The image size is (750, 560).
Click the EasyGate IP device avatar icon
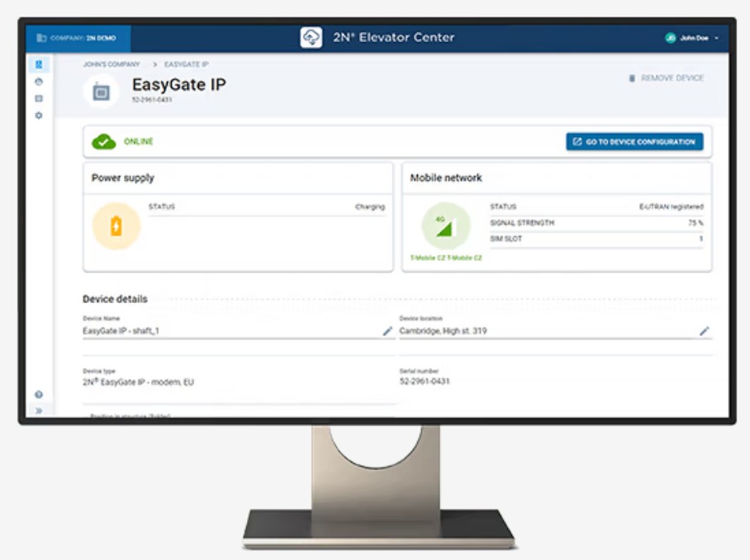click(x=102, y=92)
